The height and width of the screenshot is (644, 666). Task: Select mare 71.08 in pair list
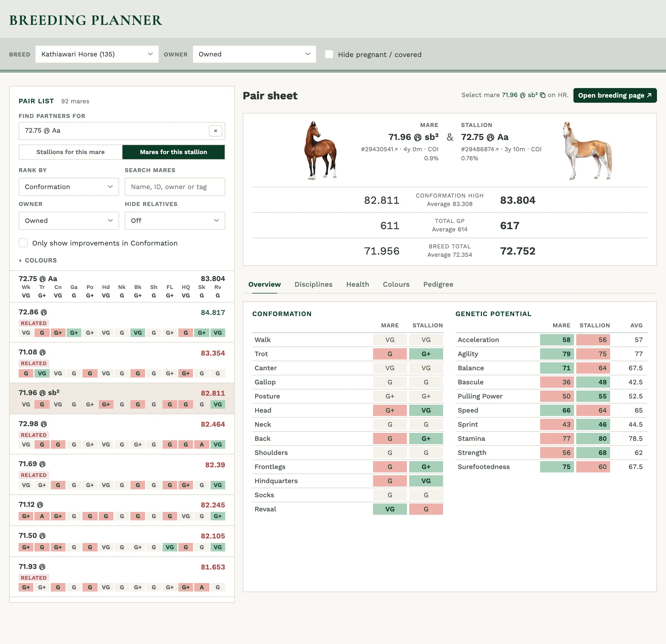[x=122, y=363]
